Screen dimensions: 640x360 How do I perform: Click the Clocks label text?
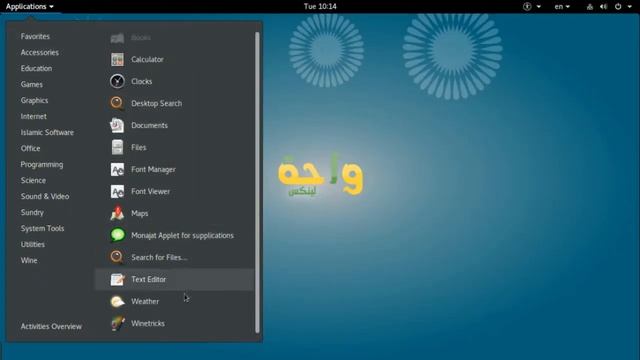pos(142,82)
